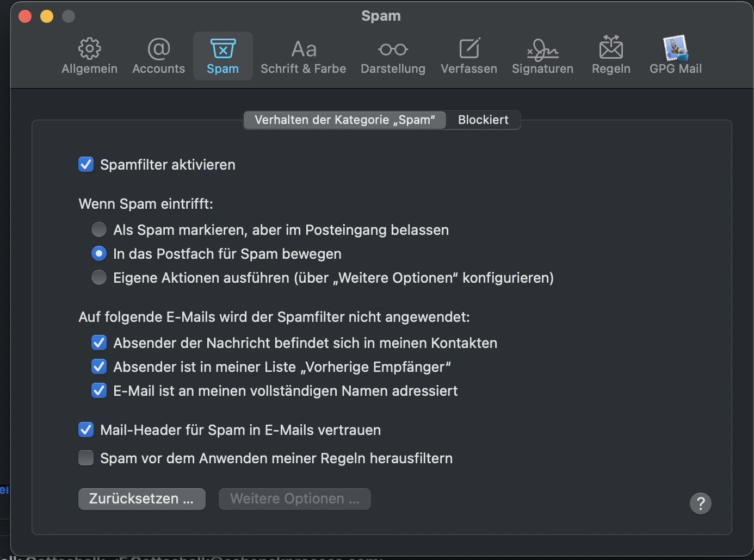Toggle Mail-Header für Spam vertrauen checkbox
The height and width of the screenshot is (560, 754).
tap(86, 430)
